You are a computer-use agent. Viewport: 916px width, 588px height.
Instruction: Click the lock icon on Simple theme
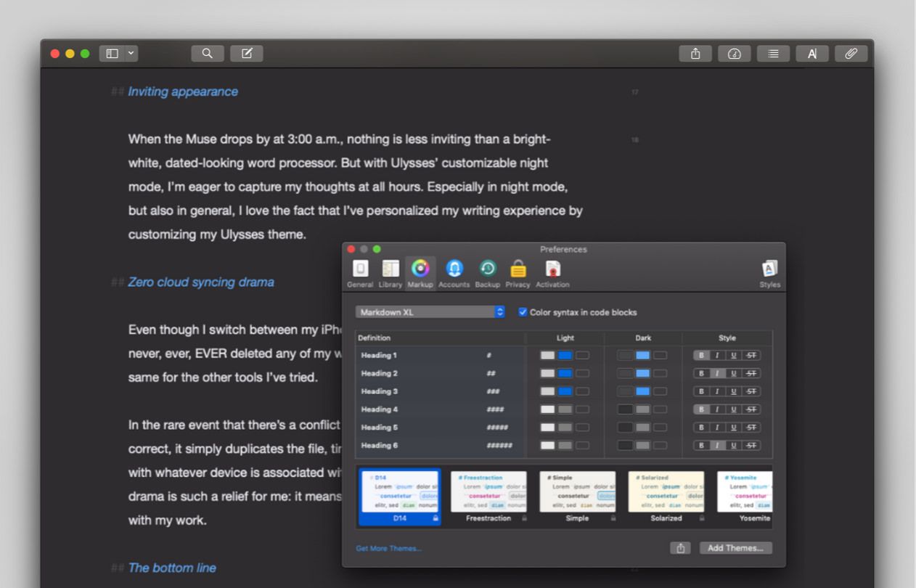pyautogui.click(x=613, y=518)
